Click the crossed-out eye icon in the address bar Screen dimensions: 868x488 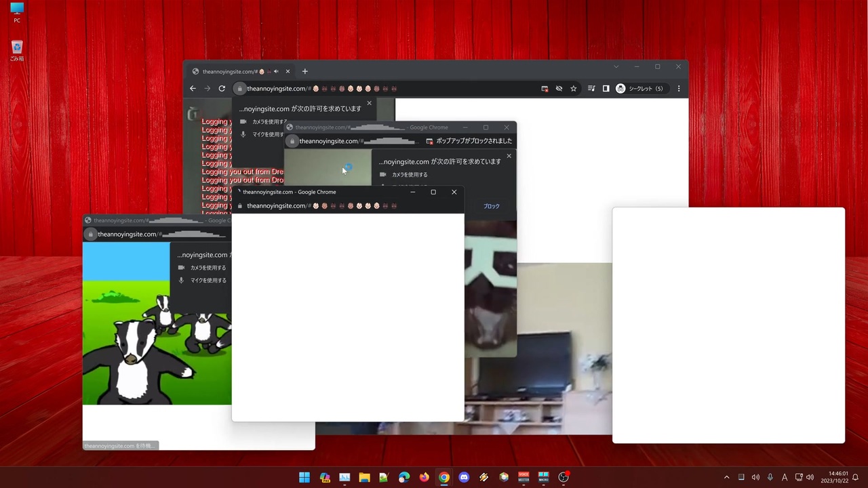[x=559, y=89]
